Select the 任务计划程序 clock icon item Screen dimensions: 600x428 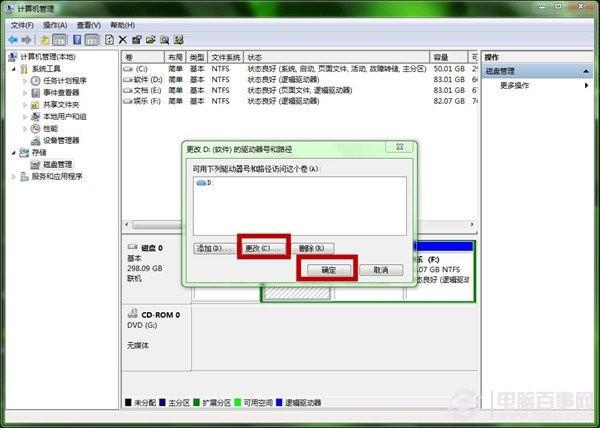[64, 81]
